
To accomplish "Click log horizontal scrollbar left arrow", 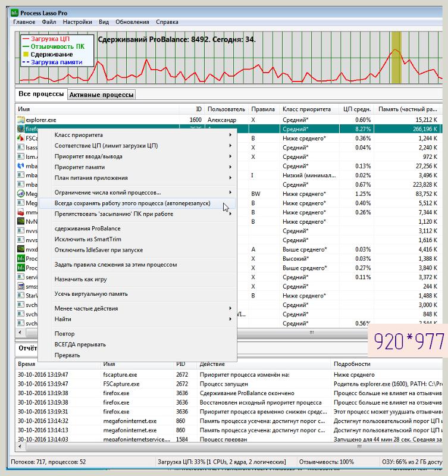I will point(20,446).
